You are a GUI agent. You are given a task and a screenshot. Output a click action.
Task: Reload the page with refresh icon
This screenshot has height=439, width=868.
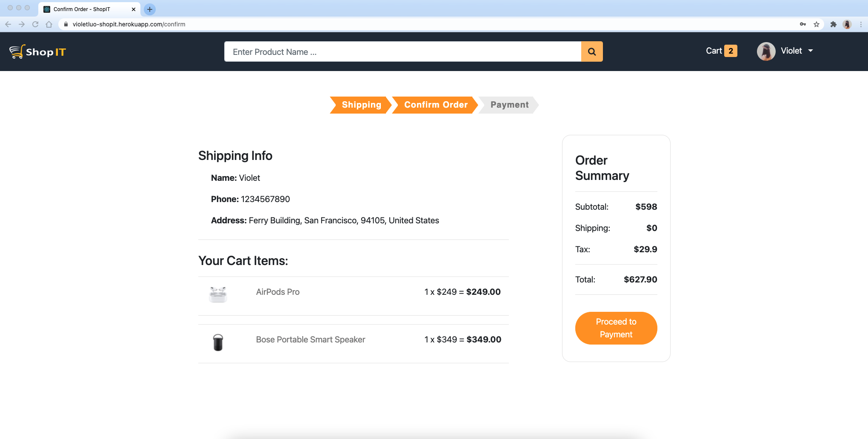click(x=35, y=24)
